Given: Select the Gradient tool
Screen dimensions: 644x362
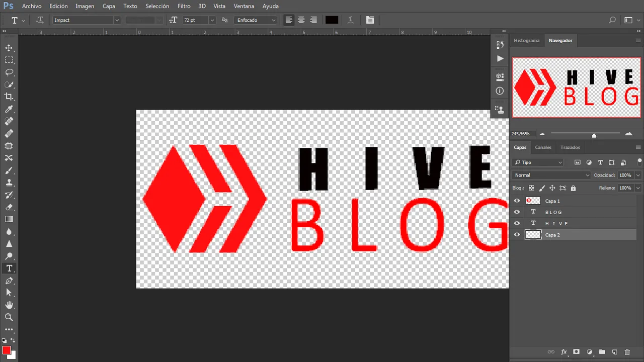Looking at the screenshot, I should [9, 219].
